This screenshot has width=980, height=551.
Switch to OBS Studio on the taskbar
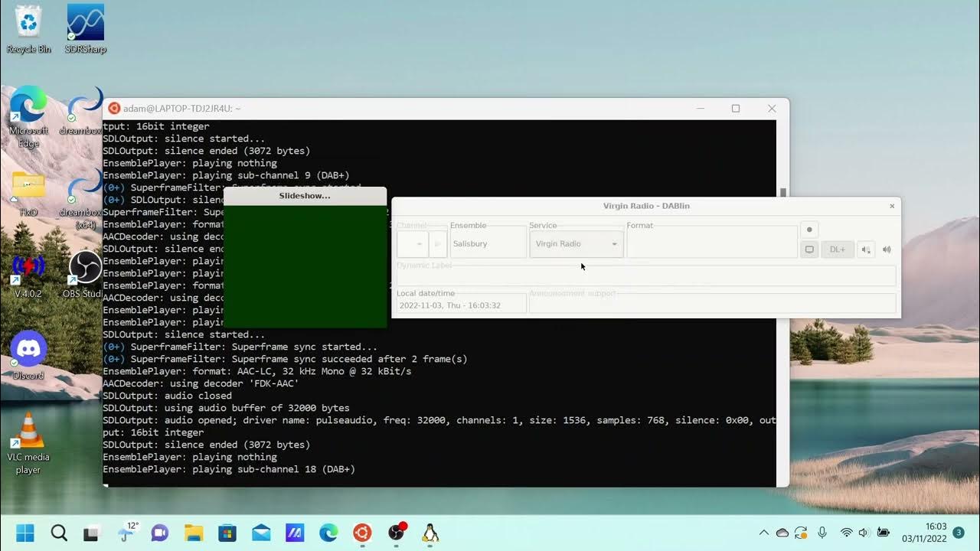[x=397, y=533]
